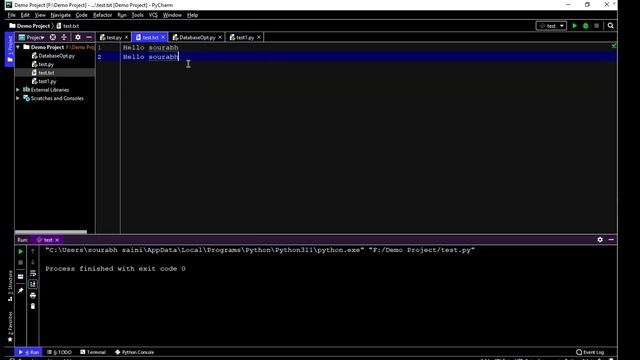Image resolution: width=640 pixels, height=360 pixels.
Task: Toggle soft-wrap in Run console
Action: point(33,273)
